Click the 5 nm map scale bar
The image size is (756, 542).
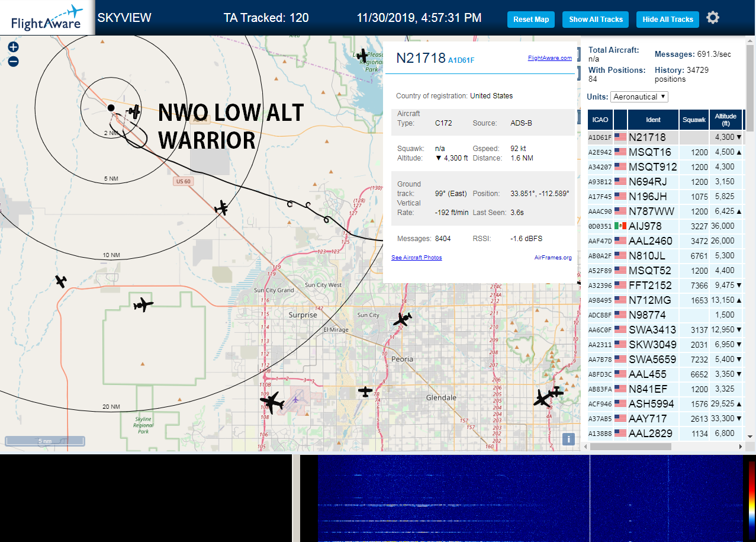45,441
